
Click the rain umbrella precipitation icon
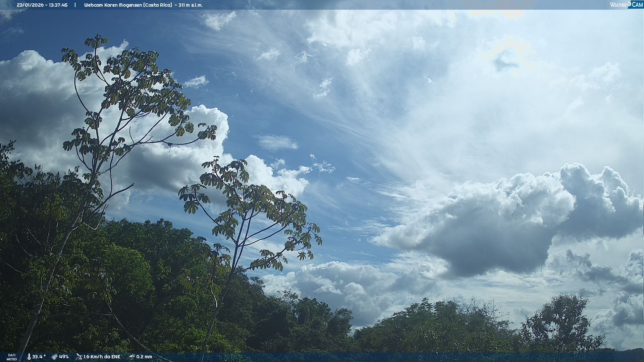click(x=132, y=357)
